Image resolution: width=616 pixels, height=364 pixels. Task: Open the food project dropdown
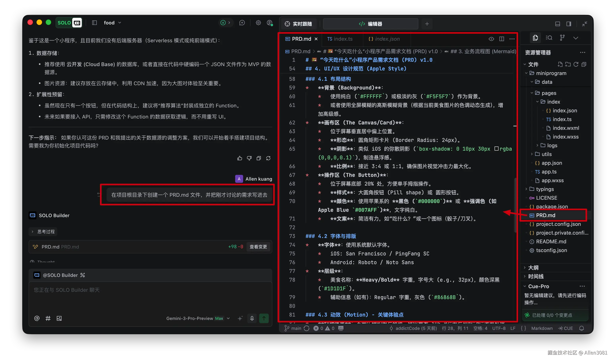[x=113, y=23]
